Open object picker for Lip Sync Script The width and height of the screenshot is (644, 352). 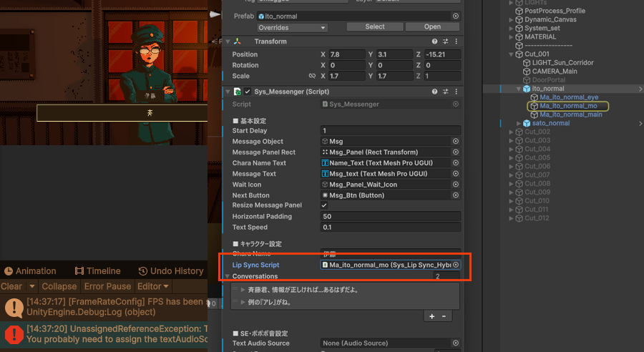click(456, 265)
